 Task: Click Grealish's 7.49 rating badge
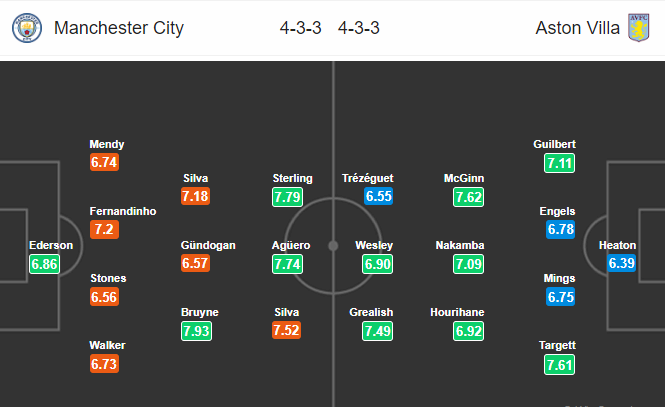[x=377, y=331]
